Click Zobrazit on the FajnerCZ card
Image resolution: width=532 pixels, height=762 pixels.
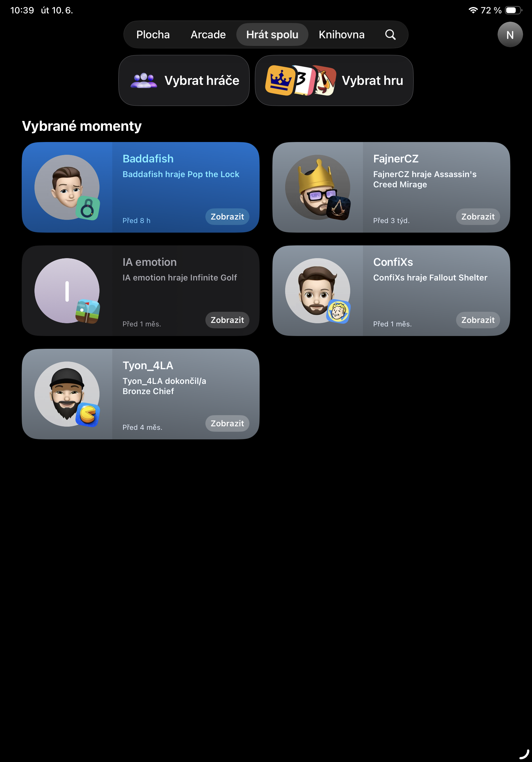[477, 217]
